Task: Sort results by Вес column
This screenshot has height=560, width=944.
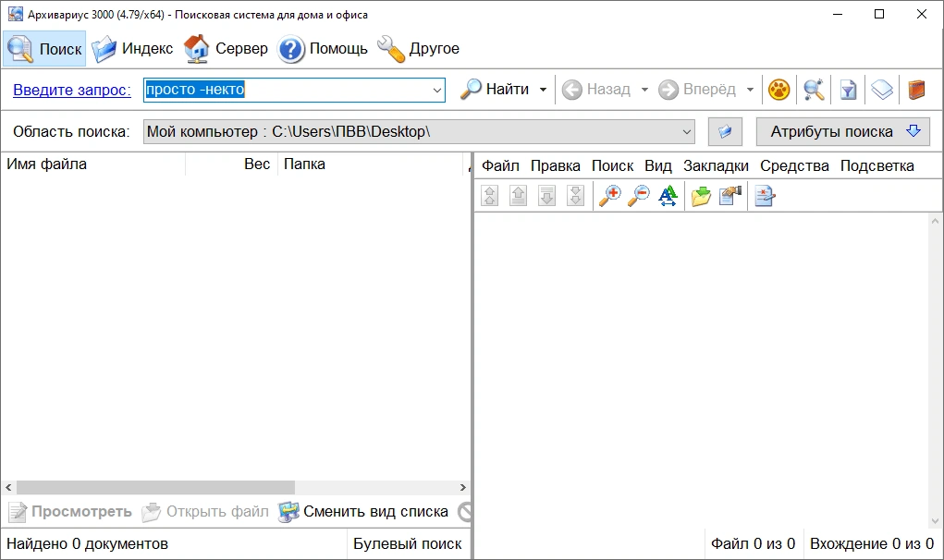Action: [x=231, y=164]
